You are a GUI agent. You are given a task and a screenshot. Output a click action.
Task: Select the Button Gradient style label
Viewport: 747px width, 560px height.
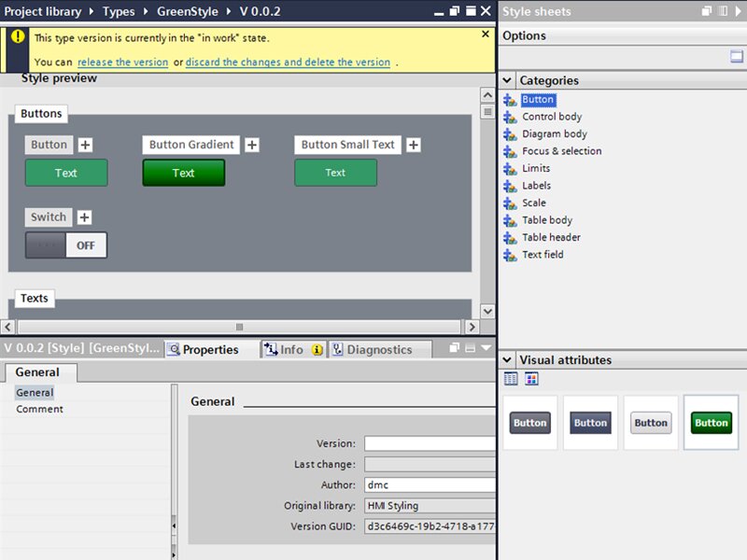(191, 145)
